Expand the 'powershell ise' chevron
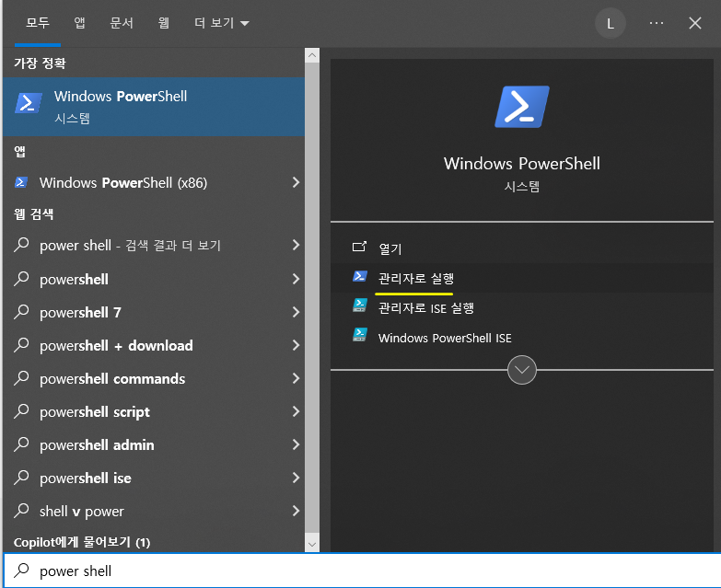This screenshot has height=588, width=721. click(x=297, y=478)
